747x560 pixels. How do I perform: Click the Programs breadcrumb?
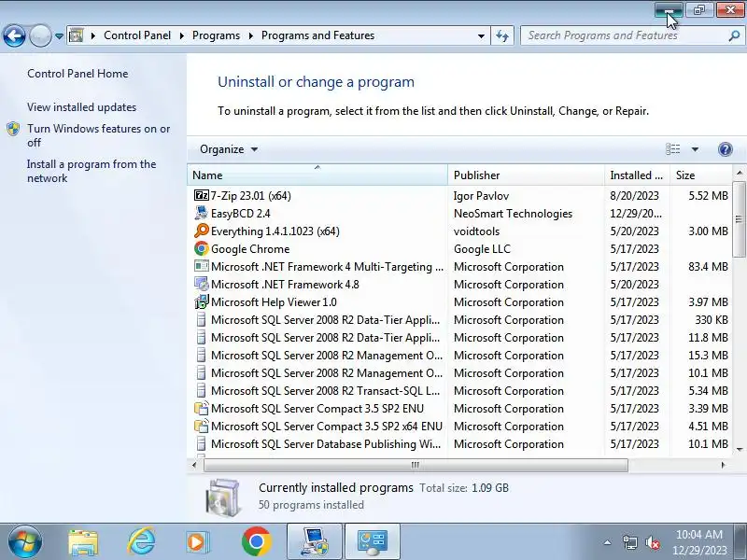tap(216, 35)
